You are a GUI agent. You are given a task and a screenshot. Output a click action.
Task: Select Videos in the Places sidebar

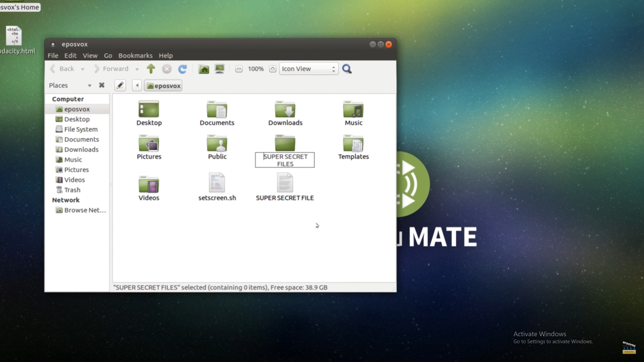tap(77, 180)
